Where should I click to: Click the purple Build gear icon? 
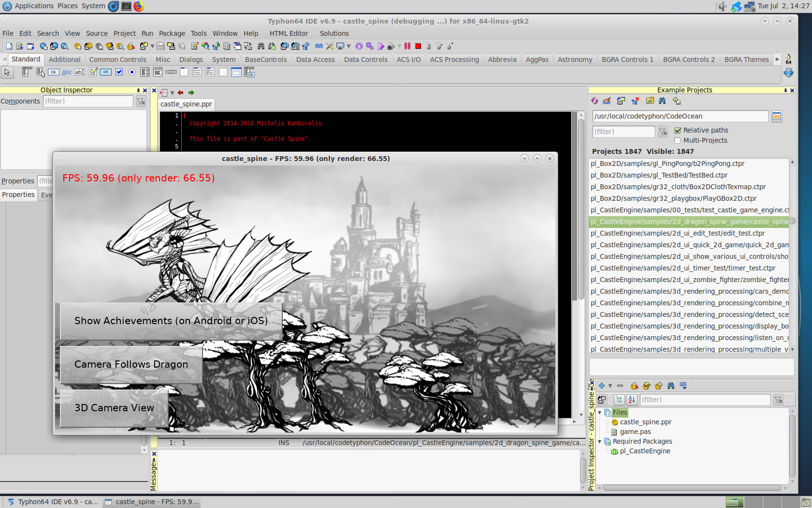[359, 46]
